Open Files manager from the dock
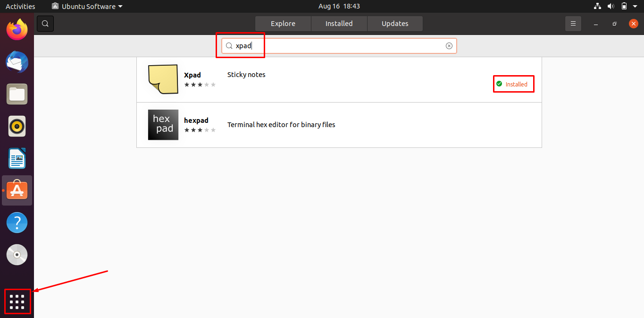Image resolution: width=644 pixels, height=318 pixels. 17,94
